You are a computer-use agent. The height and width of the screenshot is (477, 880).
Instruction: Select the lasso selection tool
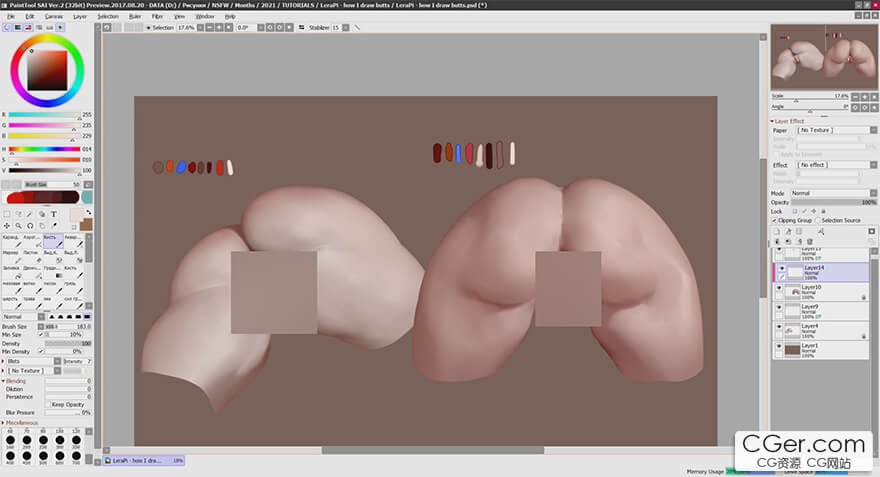tap(19, 214)
